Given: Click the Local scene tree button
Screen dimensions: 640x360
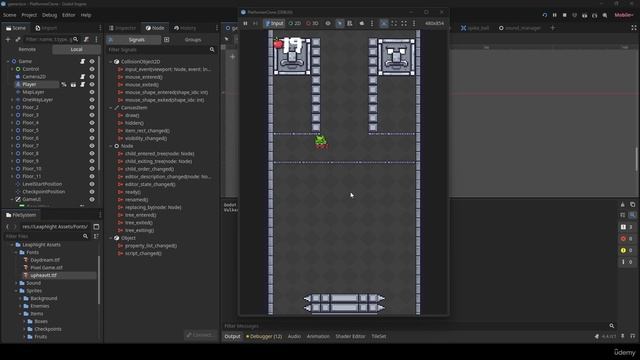Looking at the screenshot, I should tap(76, 49).
